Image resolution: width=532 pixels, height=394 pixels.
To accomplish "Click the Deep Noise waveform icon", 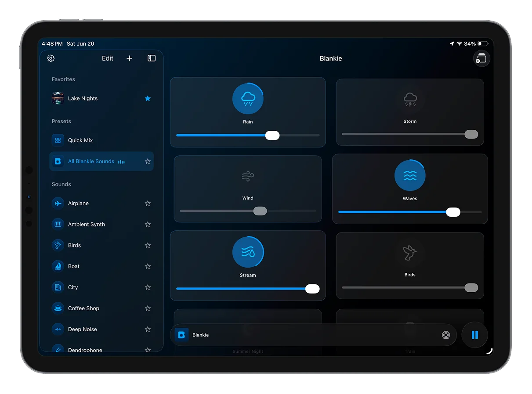I will pyautogui.click(x=58, y=330).
